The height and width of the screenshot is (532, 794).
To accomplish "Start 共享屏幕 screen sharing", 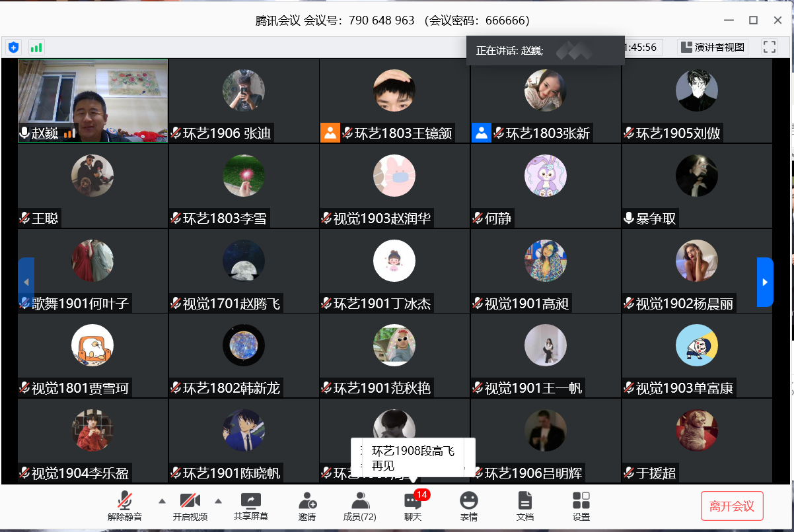I will 251,506.
